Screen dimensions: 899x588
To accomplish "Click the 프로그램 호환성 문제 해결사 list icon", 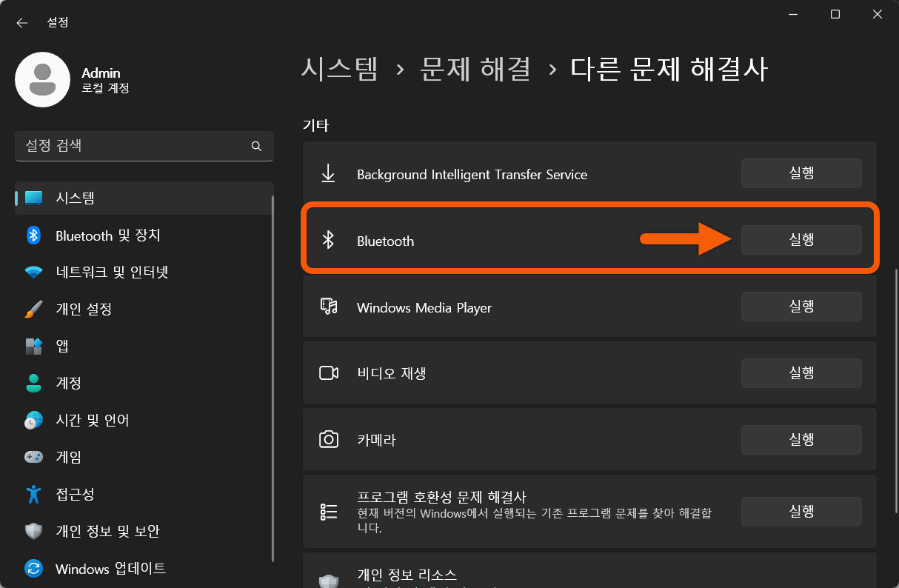I will point(328,512).
